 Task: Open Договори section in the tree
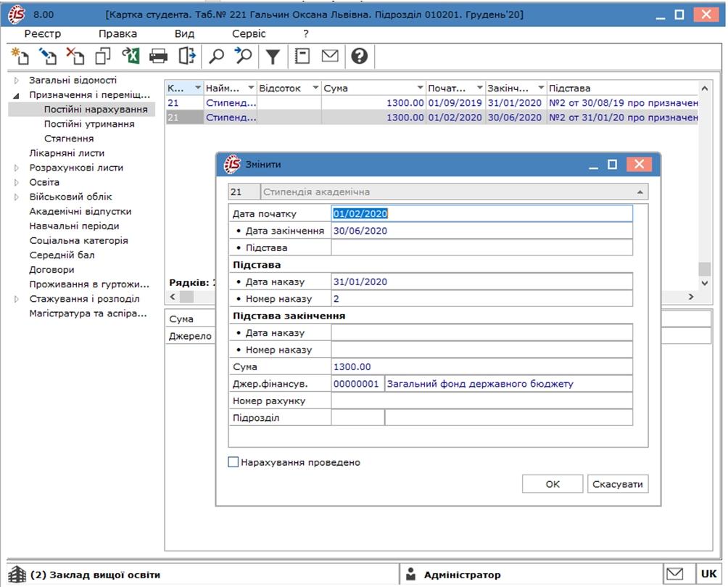[51, 270]
